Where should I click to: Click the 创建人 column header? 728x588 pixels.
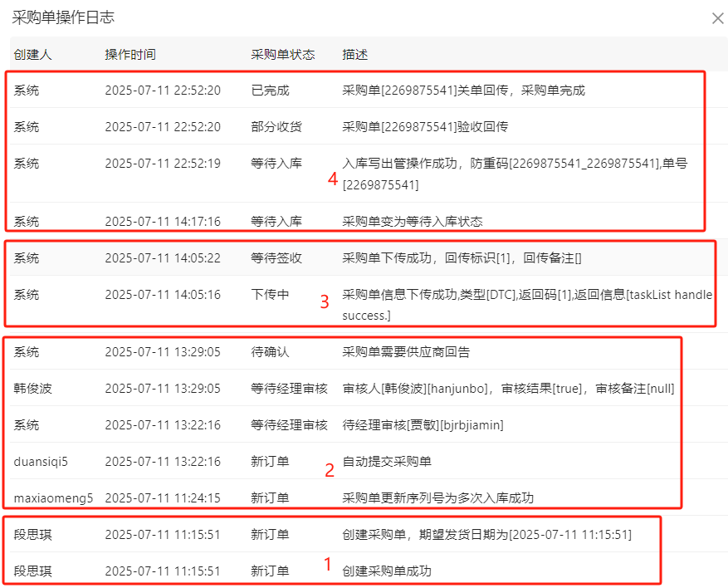coord(32,55)
